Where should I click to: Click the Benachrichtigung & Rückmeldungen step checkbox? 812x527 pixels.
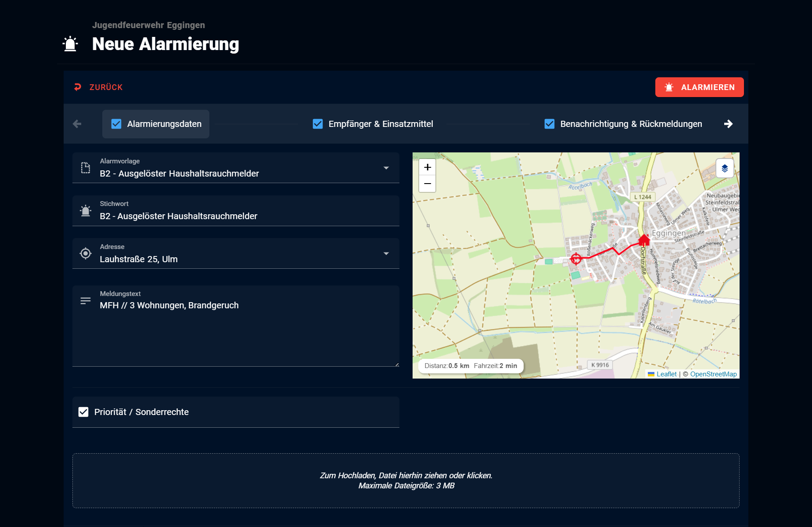click(550, 124)
